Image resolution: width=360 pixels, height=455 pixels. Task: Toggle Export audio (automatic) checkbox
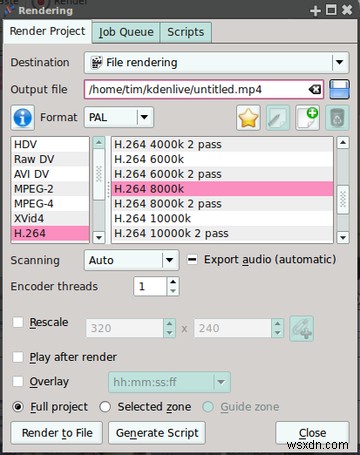pyautogui.click(x=192, y=259)
